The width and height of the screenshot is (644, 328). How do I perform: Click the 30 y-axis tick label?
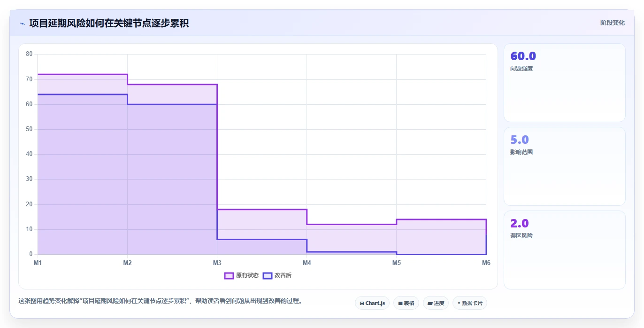(29, 179)
